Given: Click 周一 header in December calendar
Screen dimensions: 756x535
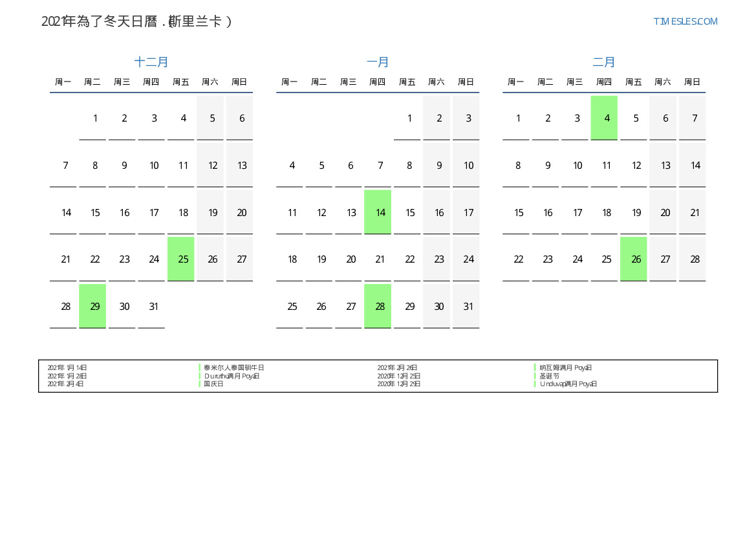Looking at the screenshot, I should click(63, 82).
